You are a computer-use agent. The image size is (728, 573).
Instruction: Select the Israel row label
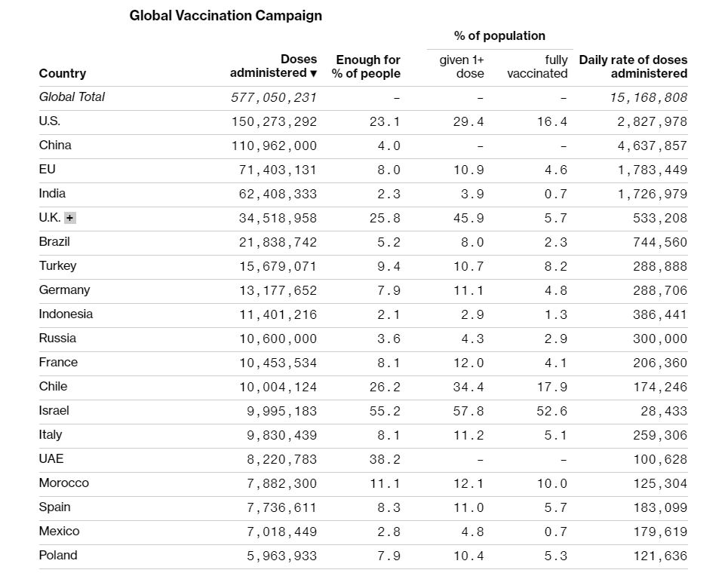(x=54, y=411)
